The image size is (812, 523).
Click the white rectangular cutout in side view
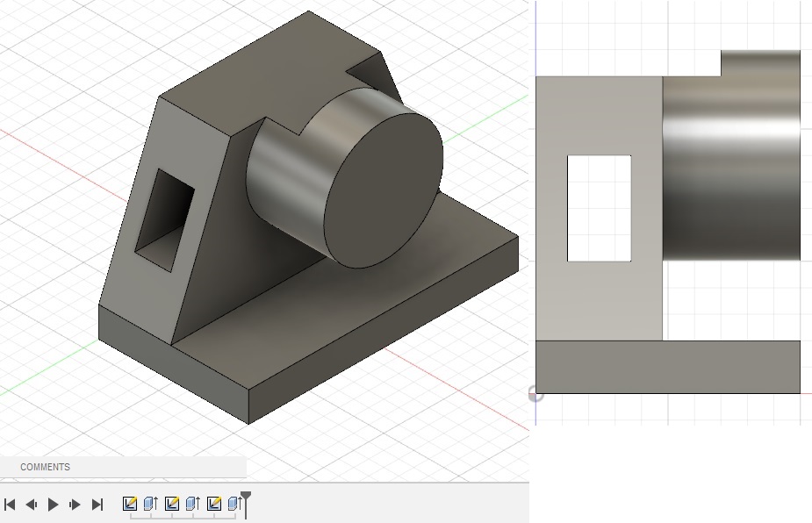point(599,208)
